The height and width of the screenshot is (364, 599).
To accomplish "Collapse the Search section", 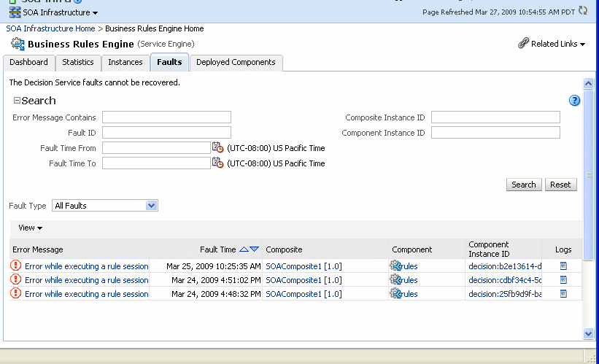I will tap(17, 101).
